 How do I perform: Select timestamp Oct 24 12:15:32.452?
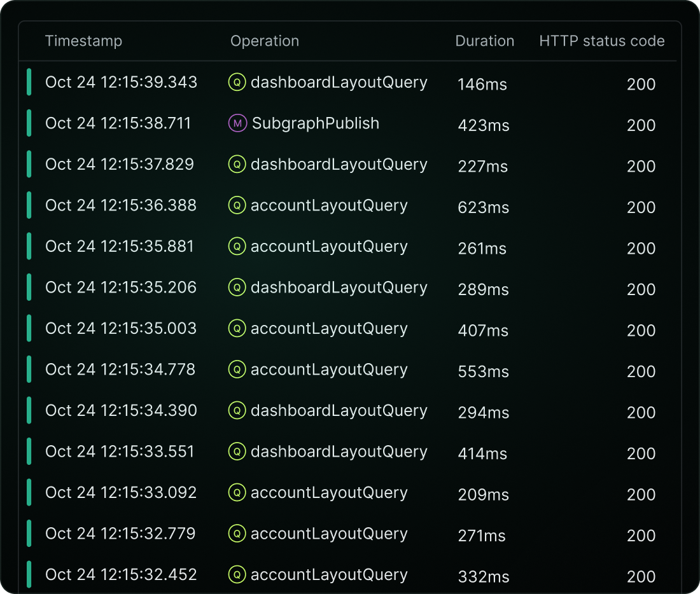point(121,575)
